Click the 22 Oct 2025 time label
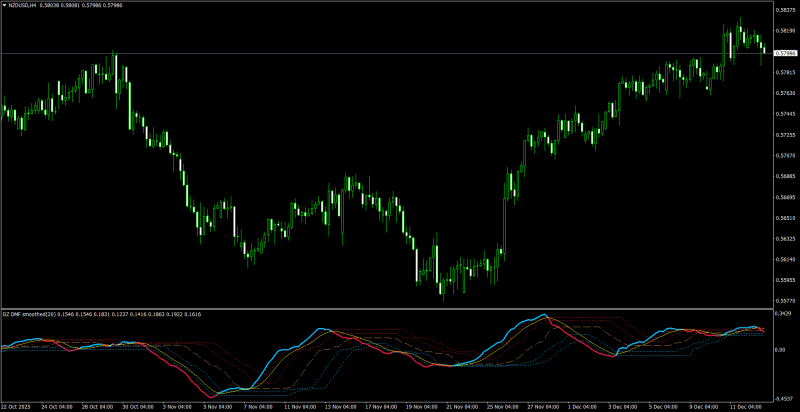This screenshot has height=412, width=800. point(16,407)
